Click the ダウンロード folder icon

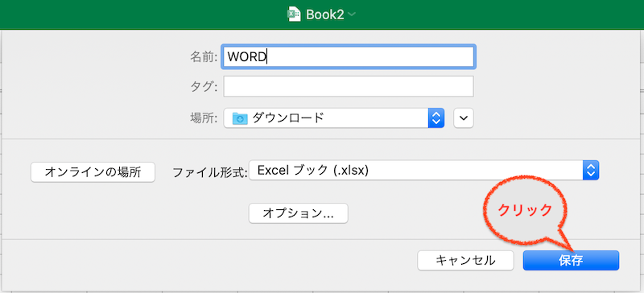tap(240, 119)
